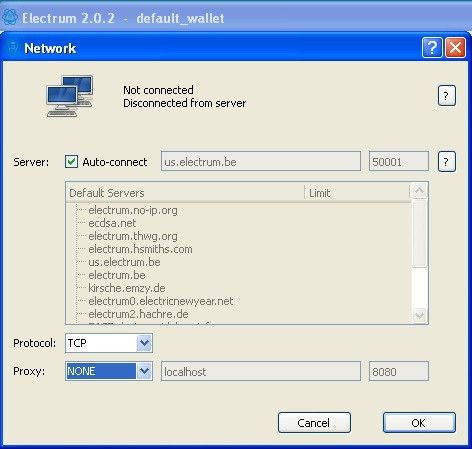Click the Limit column header
472x449 pixels.
point(357,193)
